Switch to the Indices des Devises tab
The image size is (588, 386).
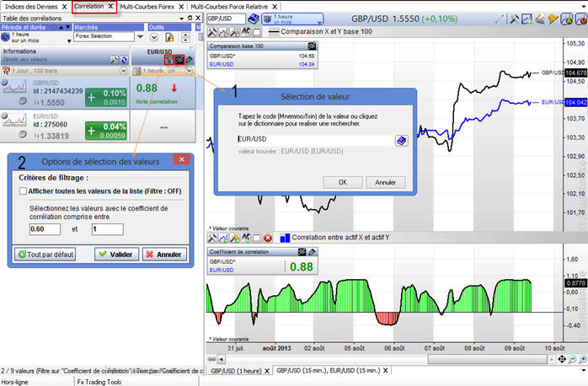31,7
